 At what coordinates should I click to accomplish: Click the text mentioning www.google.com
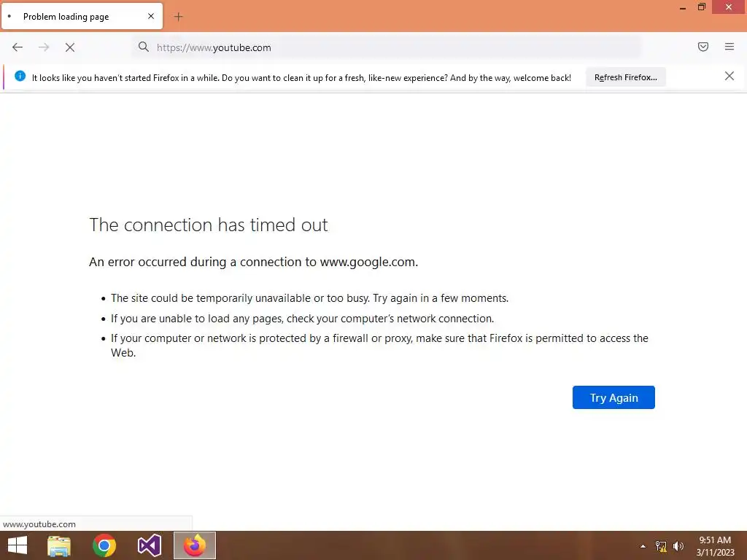[x=253, y=262]
